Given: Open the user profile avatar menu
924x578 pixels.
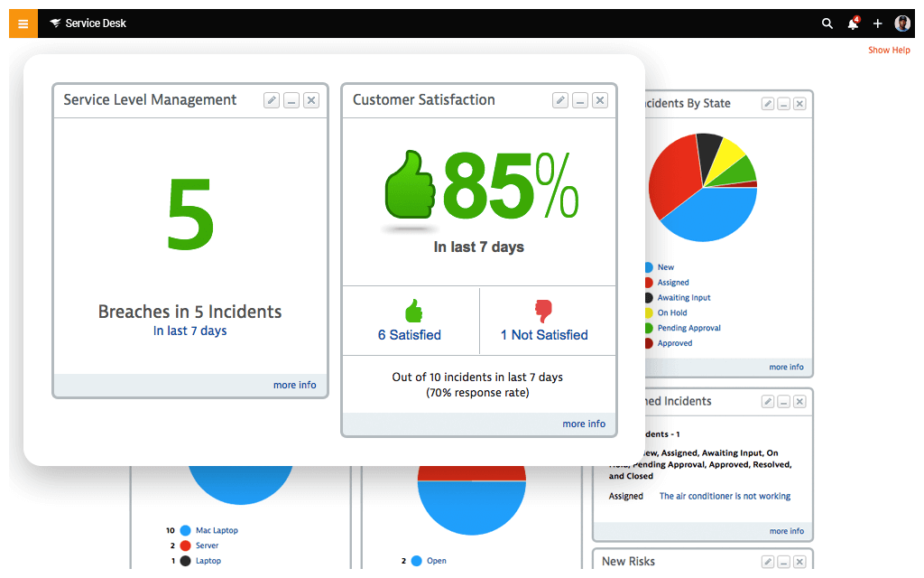Looking at the screenshot, I should (x=902, y=23).
